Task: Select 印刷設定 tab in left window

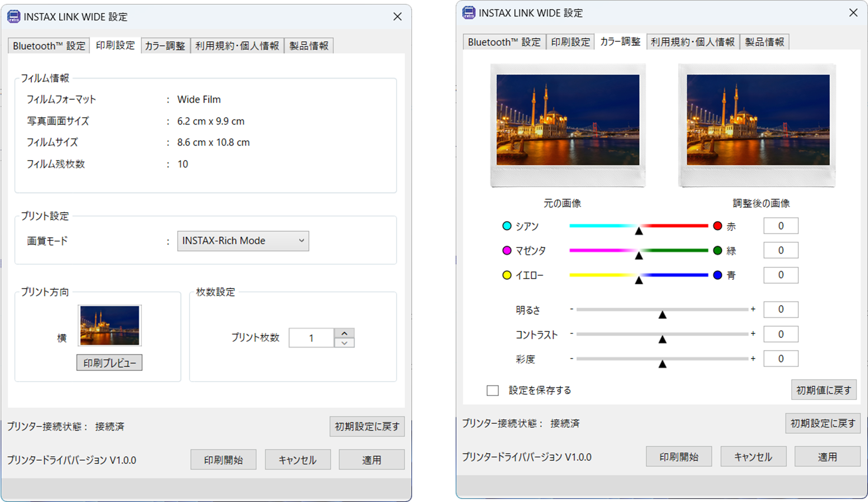Action: [116, 45]
